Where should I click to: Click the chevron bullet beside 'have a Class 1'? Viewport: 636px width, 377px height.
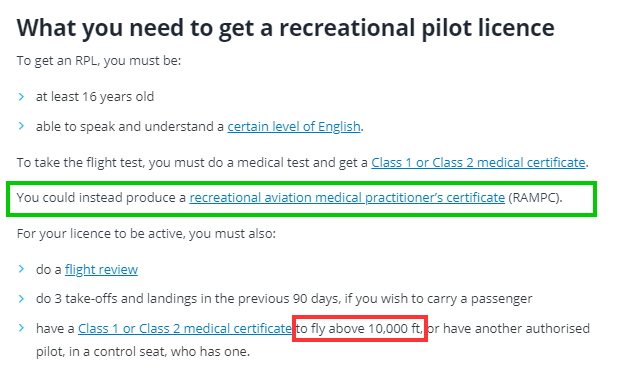pos(21,328)
